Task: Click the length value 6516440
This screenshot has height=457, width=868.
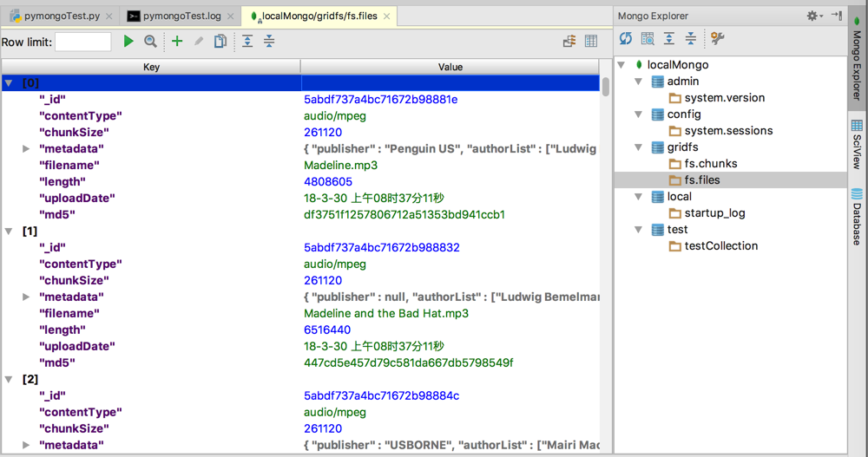Action: (x=327, y=330)
